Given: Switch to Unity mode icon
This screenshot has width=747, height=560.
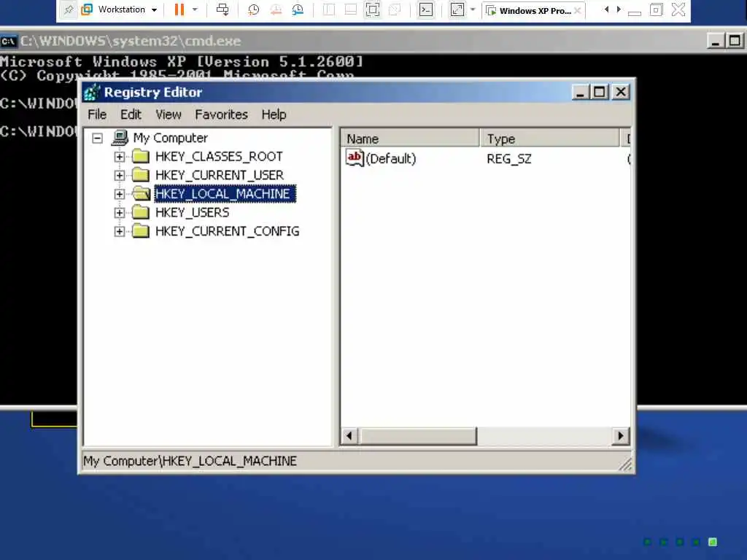Looking at the screenshot, I should click(395, 9).
